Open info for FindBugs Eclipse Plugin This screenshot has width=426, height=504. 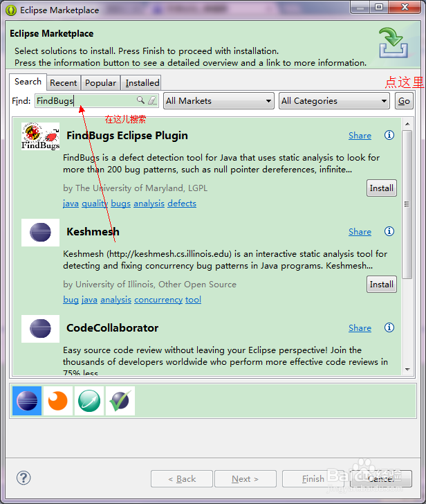coord(389,135)
